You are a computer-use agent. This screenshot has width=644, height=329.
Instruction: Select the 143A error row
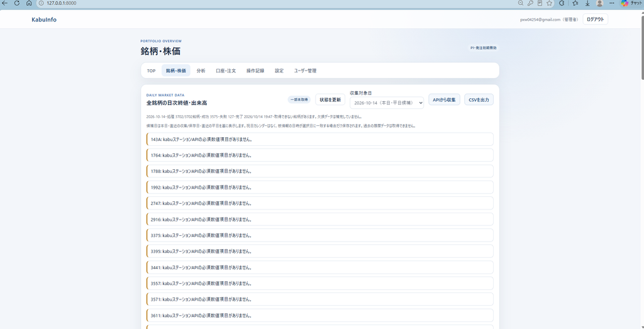pos(320,139)
